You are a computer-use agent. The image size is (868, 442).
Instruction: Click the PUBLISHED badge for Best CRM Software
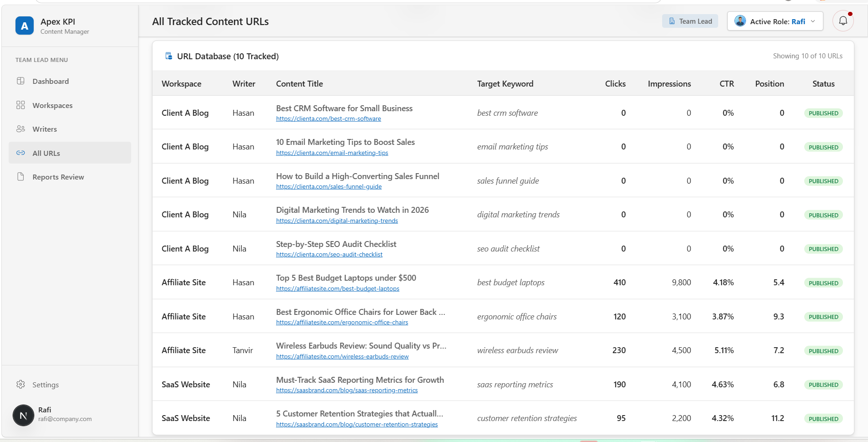tap(823, 113)
